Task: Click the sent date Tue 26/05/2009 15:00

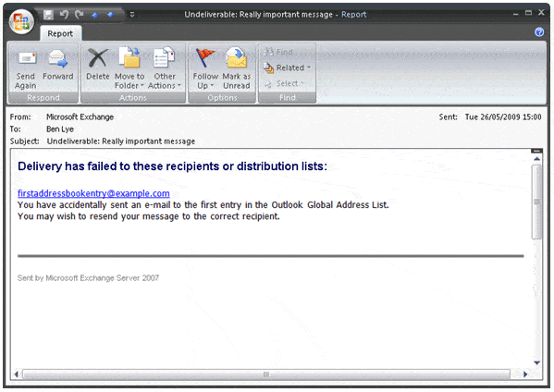Action: [x=503, y=116]
